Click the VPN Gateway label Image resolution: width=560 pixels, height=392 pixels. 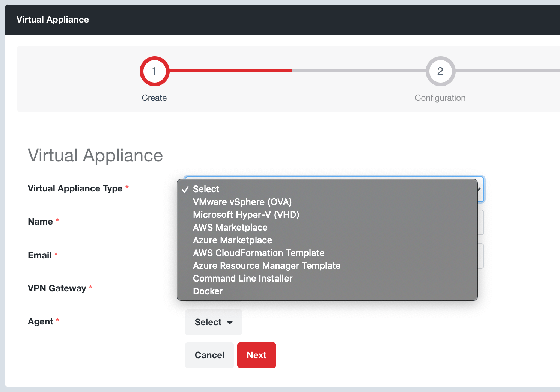coord(57,288)
